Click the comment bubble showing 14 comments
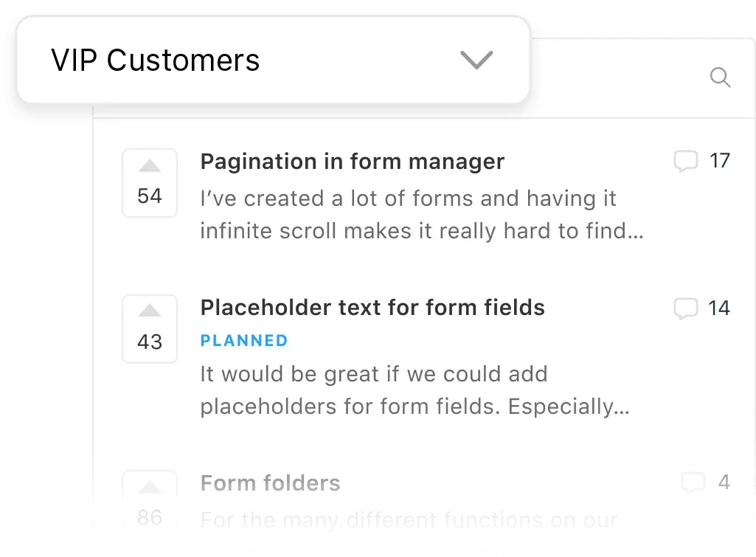This screenshot has width=756, height=557. [686, 308]
